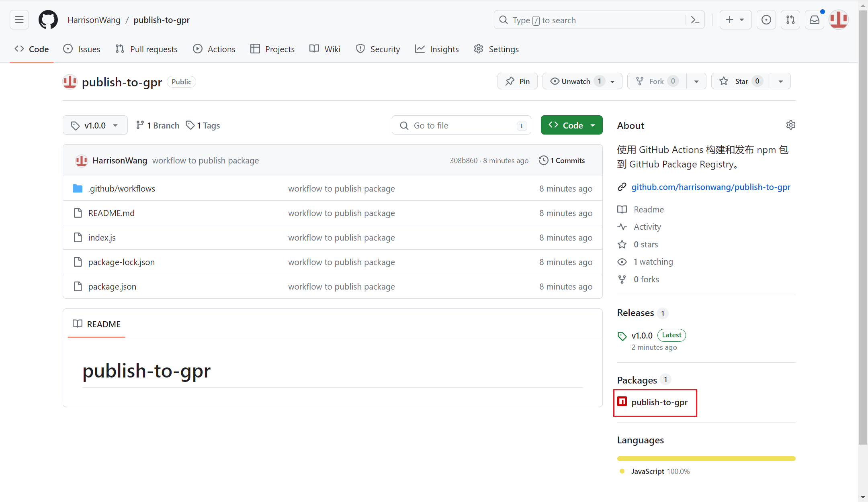The image size is (868, 502).
Task: Open the green Code dropdown
Action: coord(571,125)
